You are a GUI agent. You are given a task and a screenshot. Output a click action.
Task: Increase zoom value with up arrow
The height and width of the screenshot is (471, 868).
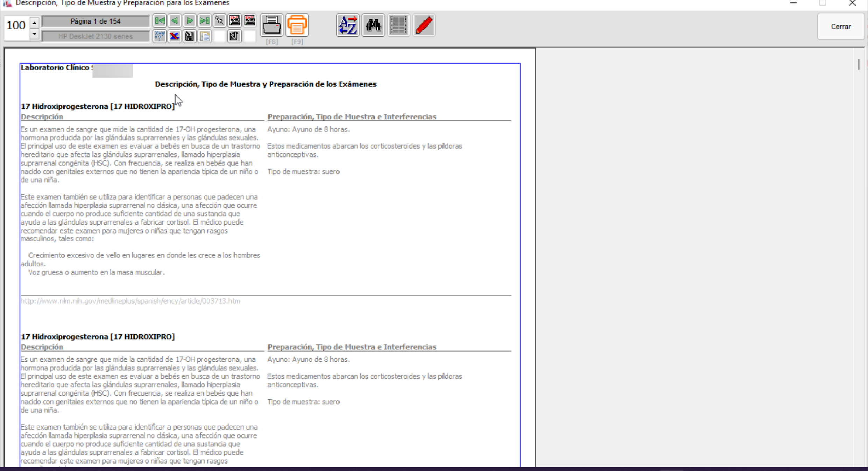[x=34, y=23]
